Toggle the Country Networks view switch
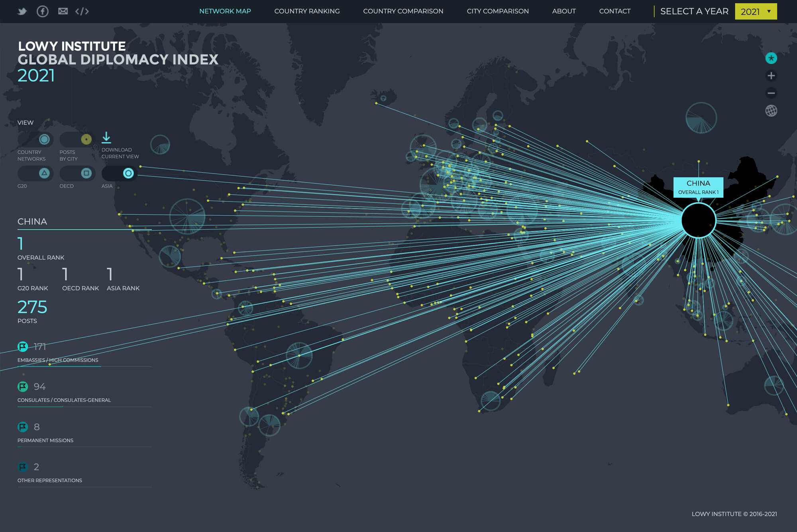 tap(35, 139)
